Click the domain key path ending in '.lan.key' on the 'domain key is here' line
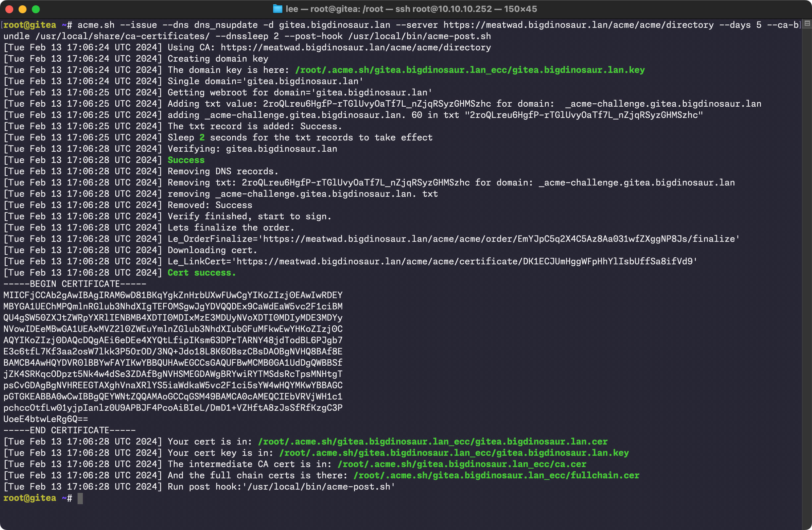Screen dimensions: 812x530 (470, 70)
